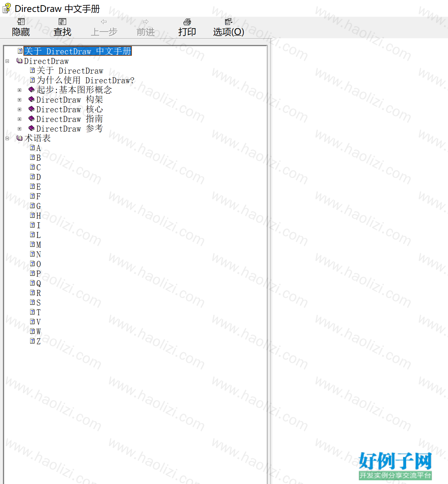Click the Print (打印) printer icon

pos(187,22)
